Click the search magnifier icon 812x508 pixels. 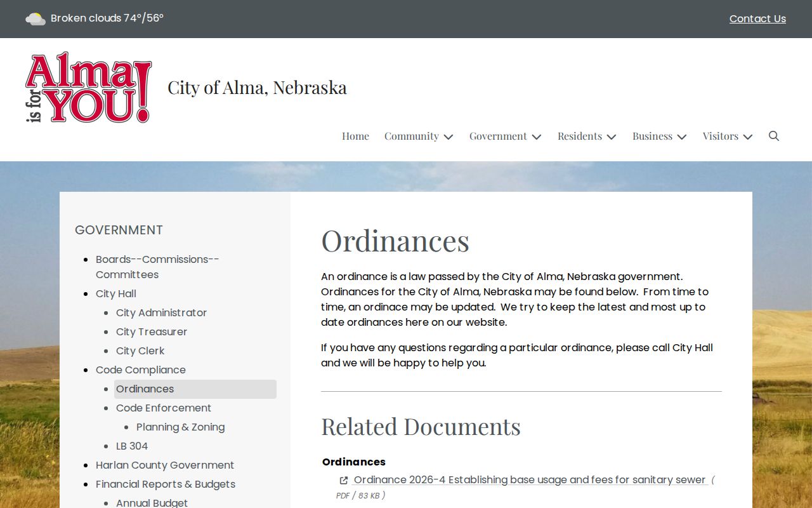(x=773, y=136)
